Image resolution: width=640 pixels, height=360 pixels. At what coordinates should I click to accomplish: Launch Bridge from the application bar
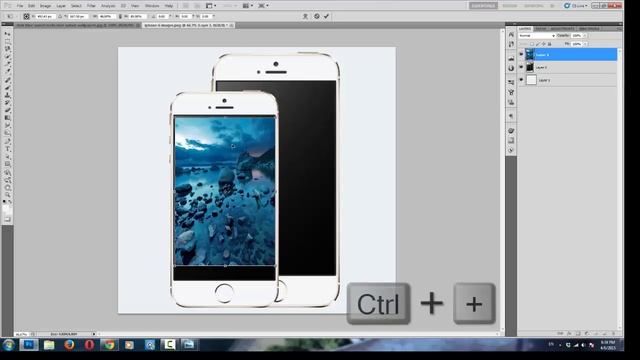[186, 6]
